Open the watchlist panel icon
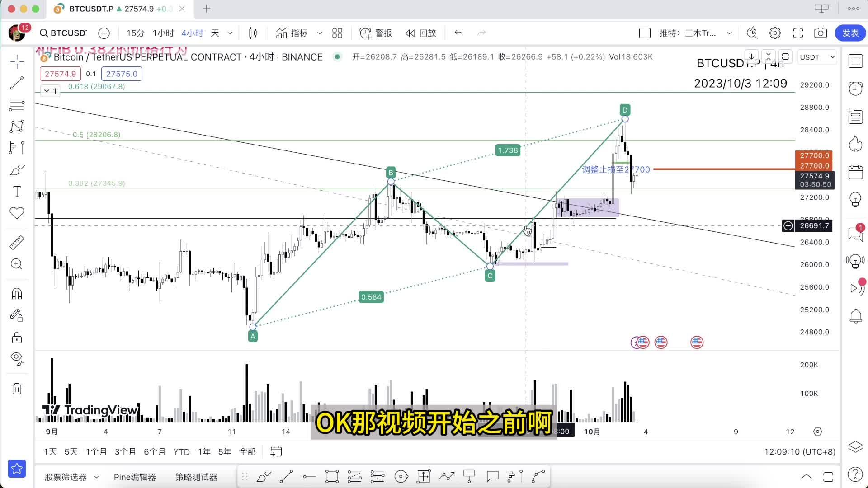Image resolution: width=868 pixels, height=488 pixels. coord(855,61)
